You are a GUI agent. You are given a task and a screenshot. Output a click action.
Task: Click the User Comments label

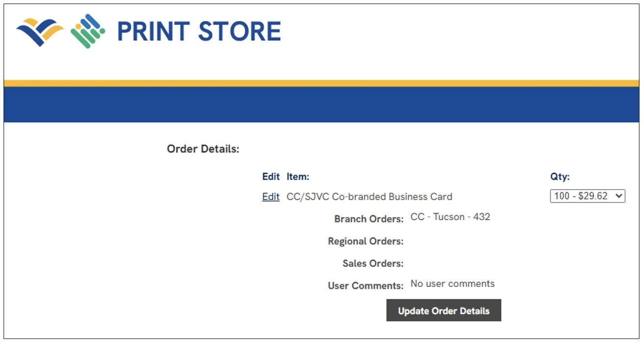[366, 285]
